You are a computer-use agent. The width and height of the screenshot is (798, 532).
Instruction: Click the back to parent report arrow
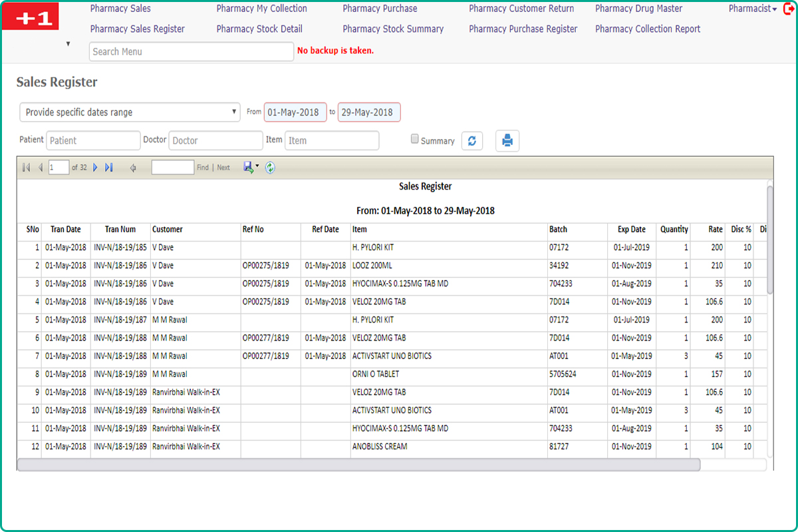click(133, 168)
